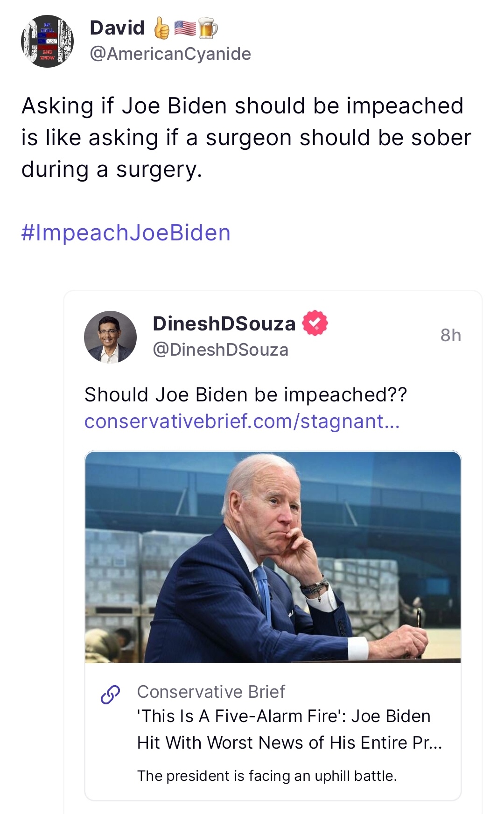Image resolution: width=504 pixels, height=814 pixels.
Task: Open the #ImpeachJoeBiden hashtag
Action: (x=126, y=232)
